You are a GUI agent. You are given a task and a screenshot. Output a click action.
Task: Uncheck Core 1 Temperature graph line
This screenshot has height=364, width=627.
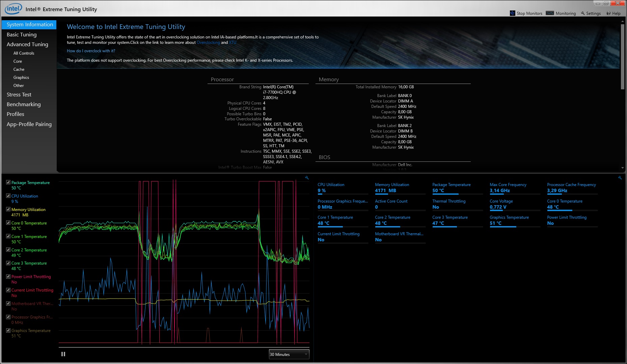coord(8,236)
